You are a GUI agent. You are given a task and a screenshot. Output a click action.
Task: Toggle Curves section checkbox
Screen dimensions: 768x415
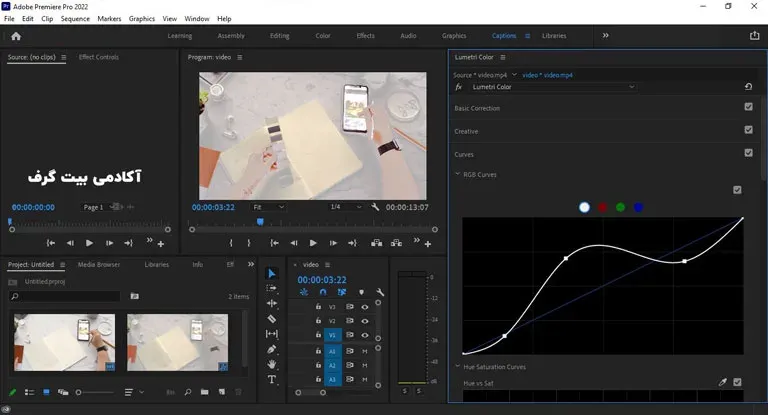click(x=748, y=153)
